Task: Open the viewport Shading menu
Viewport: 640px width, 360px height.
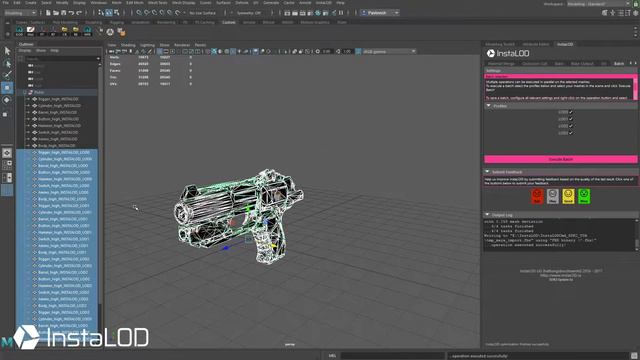Action: tap(128, 45)
